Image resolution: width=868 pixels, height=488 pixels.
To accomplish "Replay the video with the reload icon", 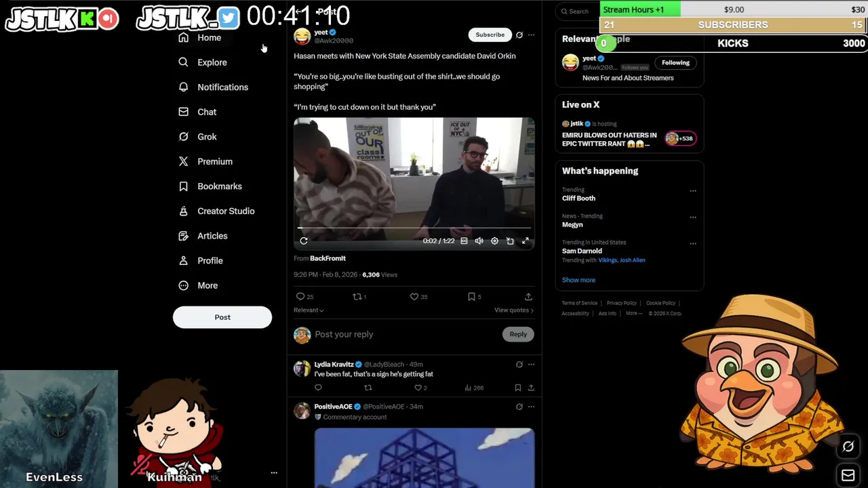I will [304, 241].
